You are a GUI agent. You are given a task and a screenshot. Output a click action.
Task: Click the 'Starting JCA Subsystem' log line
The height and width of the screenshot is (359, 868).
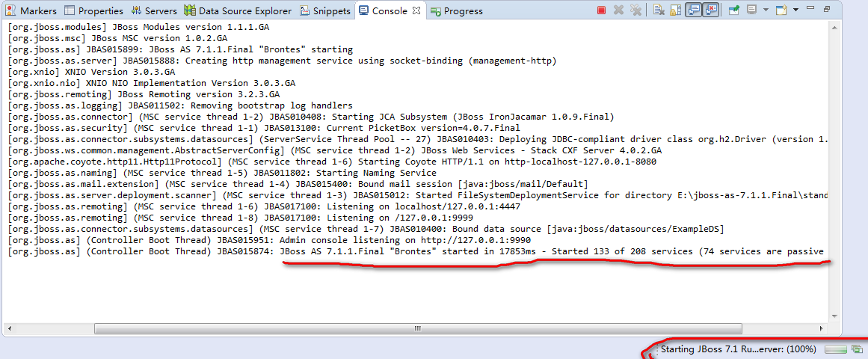pyautogui.click(x=311, y=117)
